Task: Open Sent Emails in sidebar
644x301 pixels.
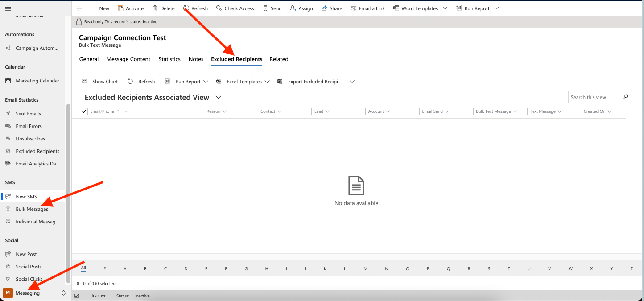Action: click(x=33, y=114)
